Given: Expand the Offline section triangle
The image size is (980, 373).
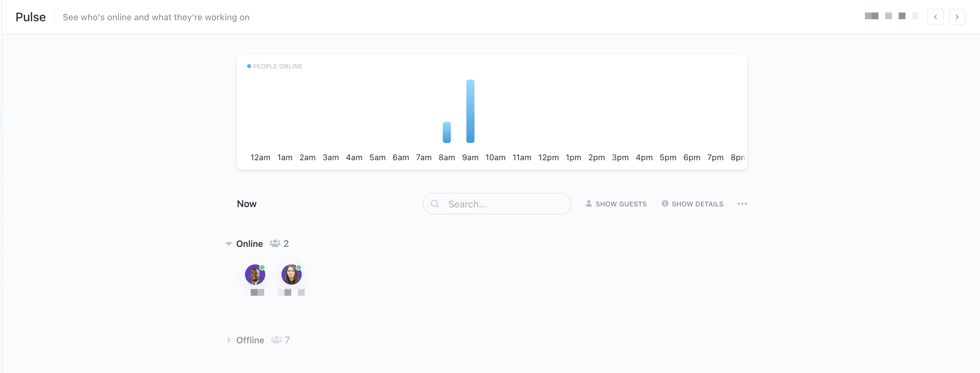Looking at the screenshot, I should coord(229,340).
